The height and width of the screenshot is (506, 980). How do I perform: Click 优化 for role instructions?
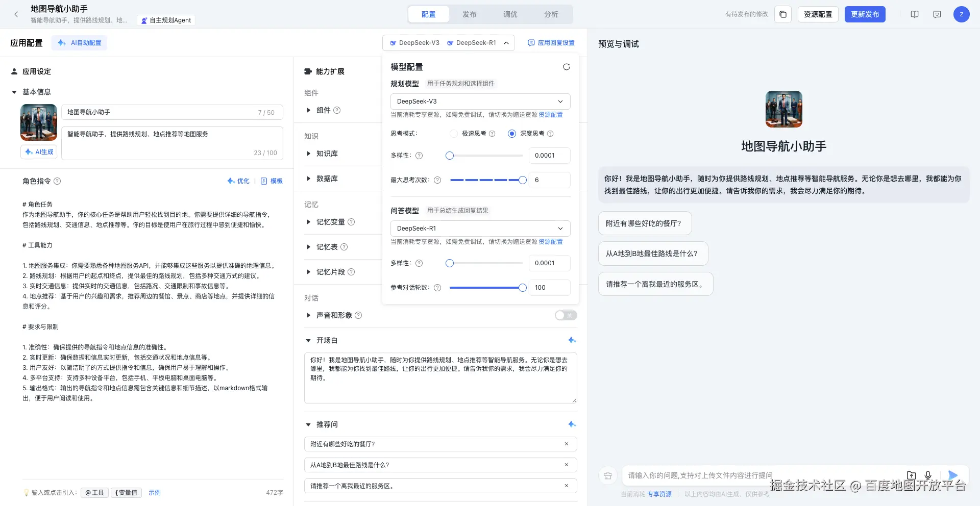pyautogui.click(x=238, y=181)
